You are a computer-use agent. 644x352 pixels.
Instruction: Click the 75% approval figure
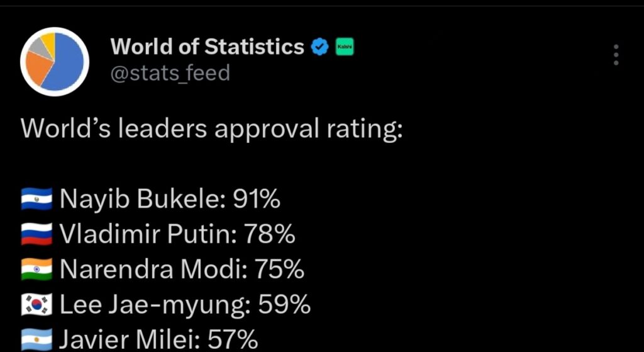point(280,270)
